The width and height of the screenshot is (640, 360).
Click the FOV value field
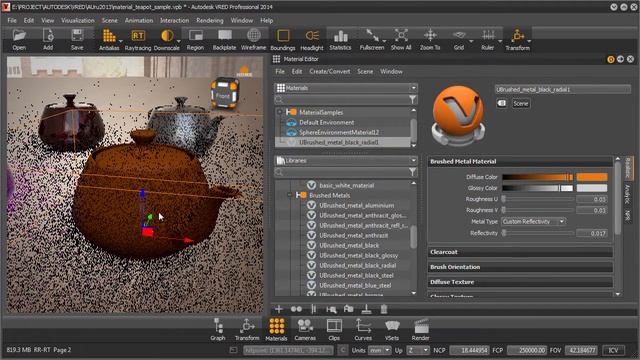coord(582,350)
